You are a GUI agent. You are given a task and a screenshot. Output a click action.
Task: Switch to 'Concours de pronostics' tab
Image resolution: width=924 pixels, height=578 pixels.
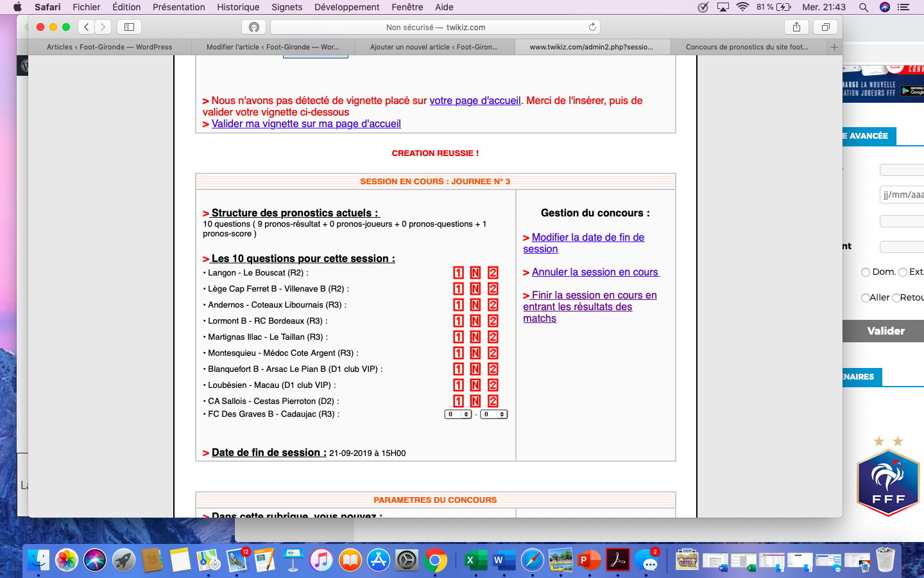pos(747,47)
